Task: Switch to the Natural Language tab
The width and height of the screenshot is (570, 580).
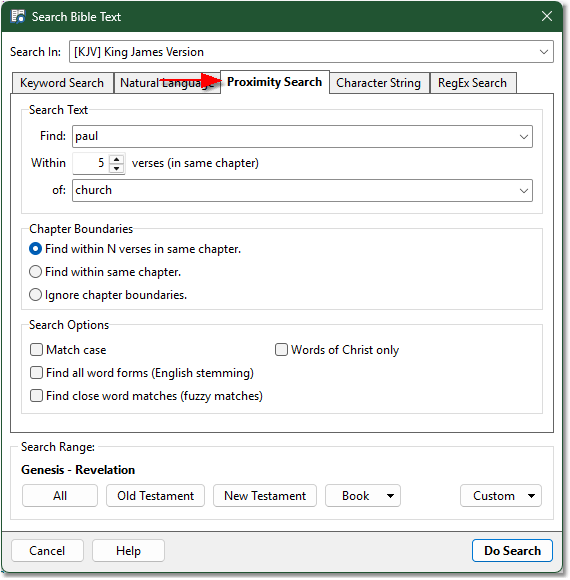Action: click(167, 83)
